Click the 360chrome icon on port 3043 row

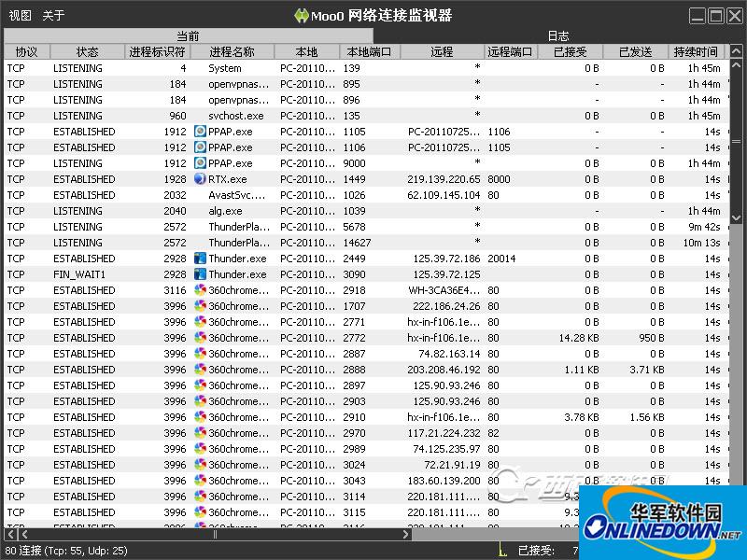(x=200, y=481)
